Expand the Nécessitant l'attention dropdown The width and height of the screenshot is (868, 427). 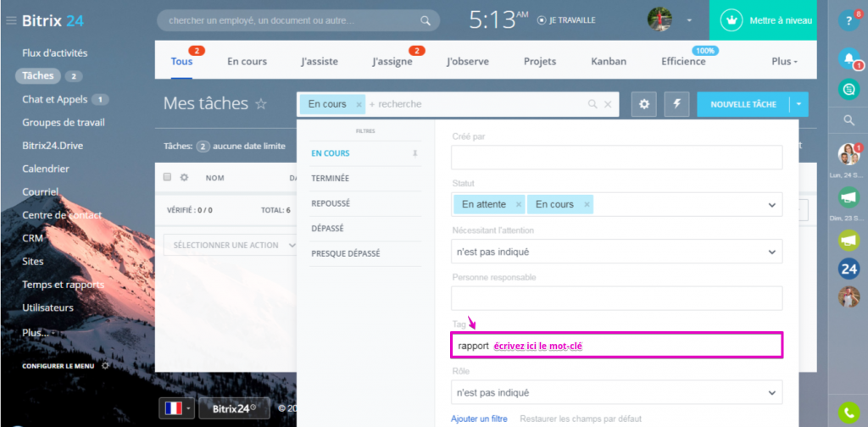point(771,252)
